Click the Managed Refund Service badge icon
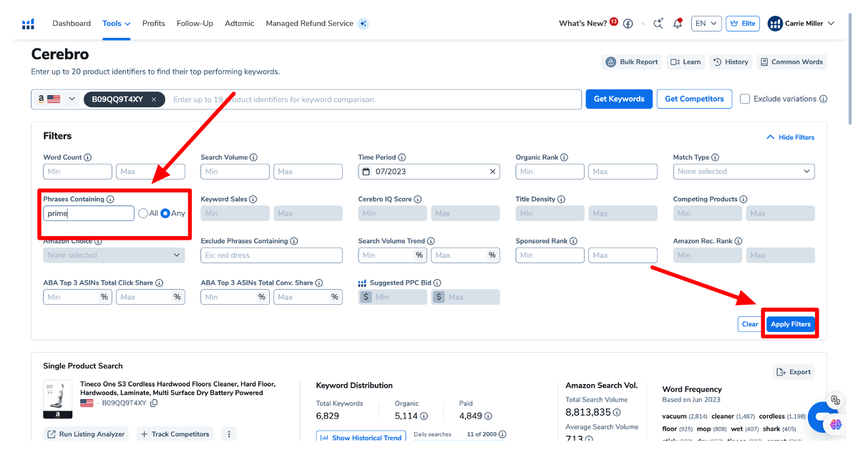 [x=364, y=24]
